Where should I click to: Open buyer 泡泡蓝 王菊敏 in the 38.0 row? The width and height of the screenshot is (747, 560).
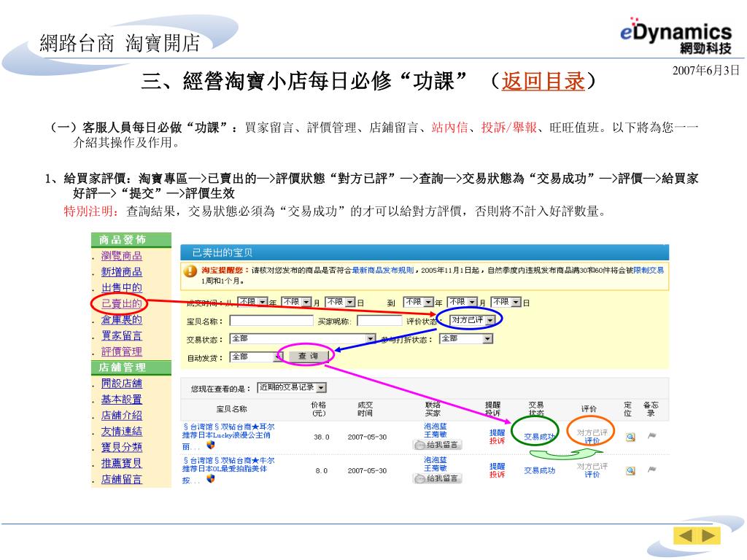(436, 430)
